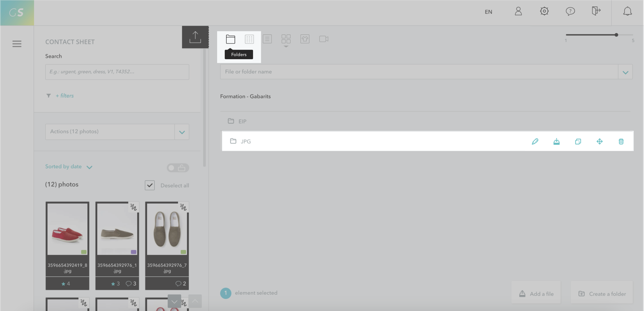Image resolution: width=644 pixels, height=311 pixels.
Task: Switch to Folders view
Action: [x=230, y=39]
